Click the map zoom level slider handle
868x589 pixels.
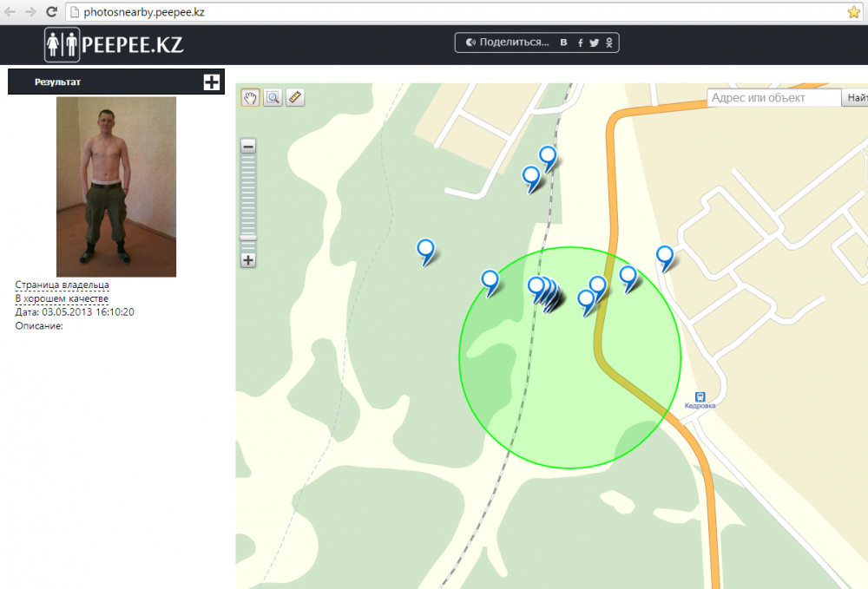pos(248,238)
